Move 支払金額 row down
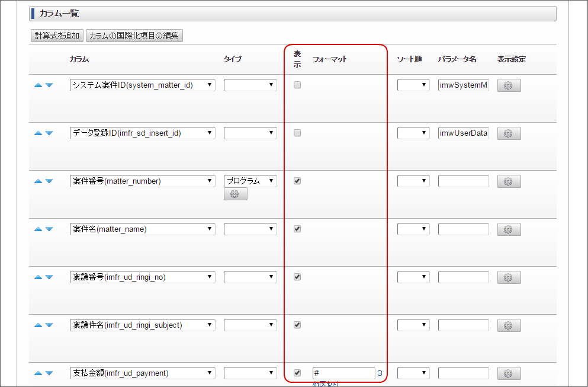 click(49, 373)
